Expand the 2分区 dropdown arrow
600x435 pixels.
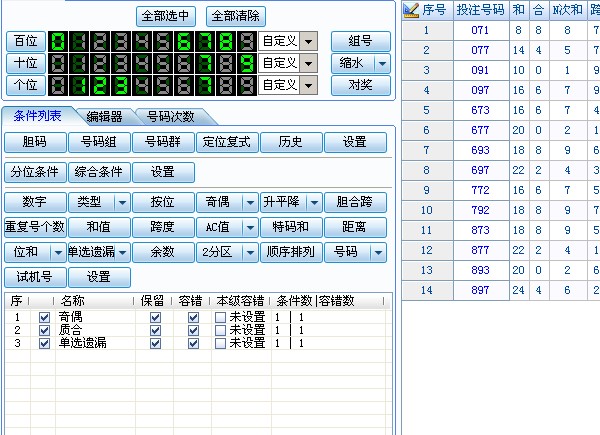(x=250, y=253)
